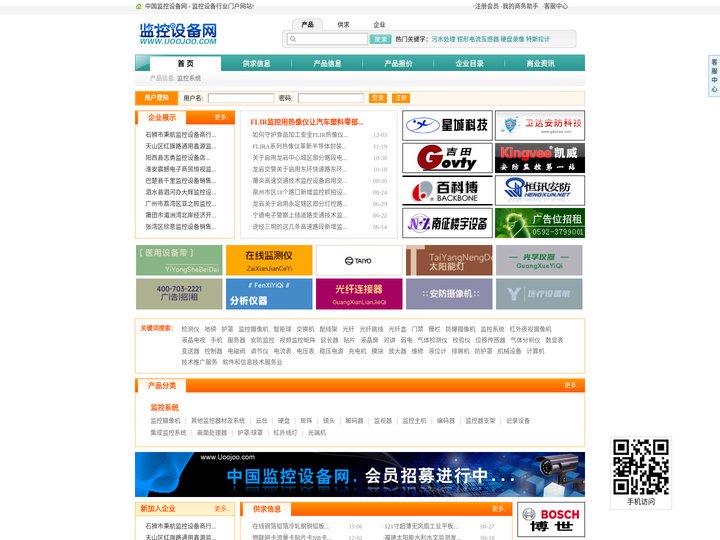Open the 在线监测仪 orange tile

point(269,260)
